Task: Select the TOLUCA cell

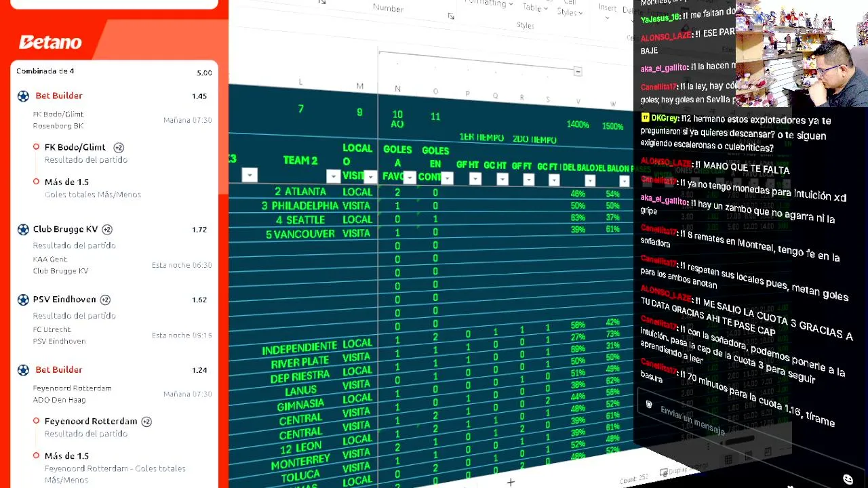Action: (300, 477)
